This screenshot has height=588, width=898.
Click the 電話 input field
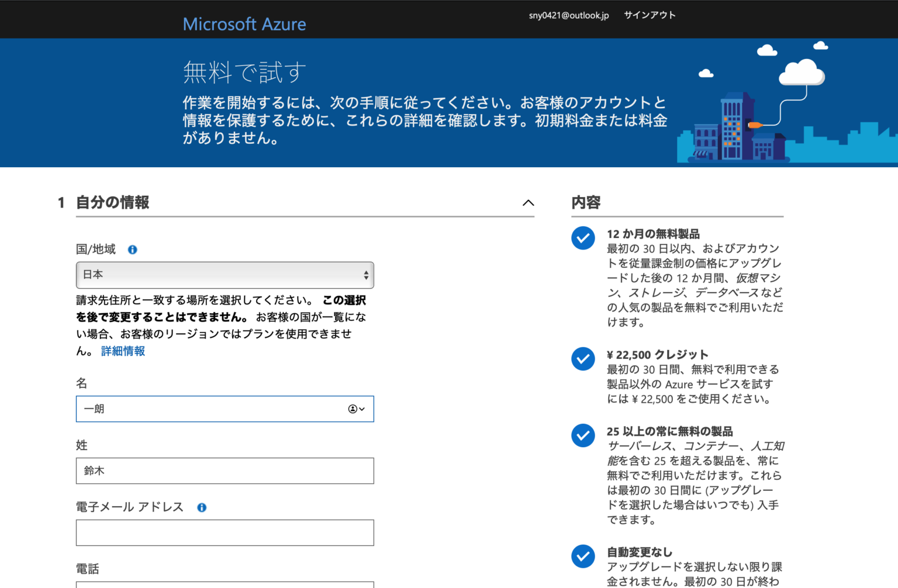tap(224, 584)
